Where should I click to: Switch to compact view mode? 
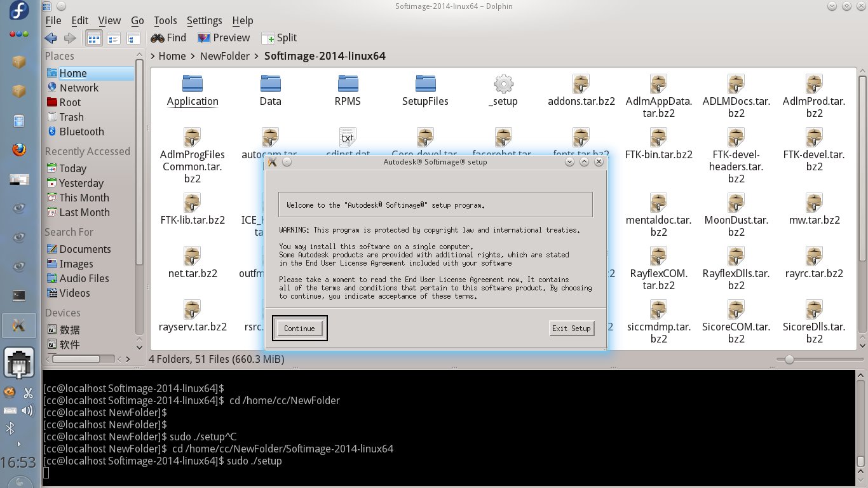click(x=114, y=38)
